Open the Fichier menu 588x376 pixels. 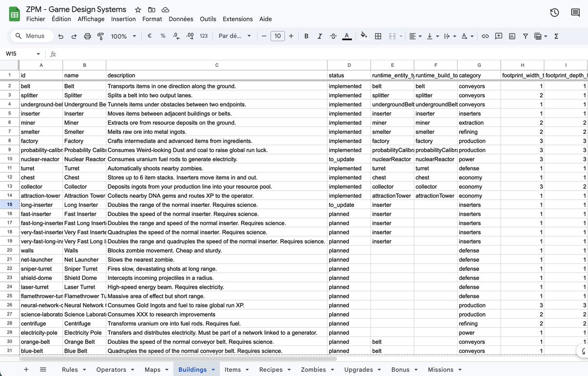pos(36,19)
